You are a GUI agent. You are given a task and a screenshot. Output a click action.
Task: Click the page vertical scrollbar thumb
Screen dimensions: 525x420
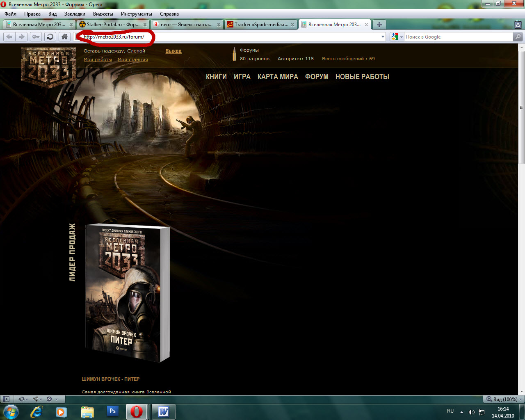pyautogui.click(x=522, y=107)
